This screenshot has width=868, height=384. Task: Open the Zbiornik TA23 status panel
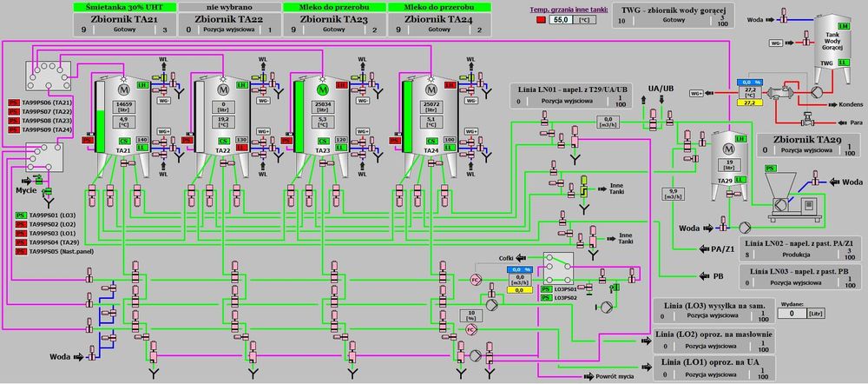pos(335,24)
